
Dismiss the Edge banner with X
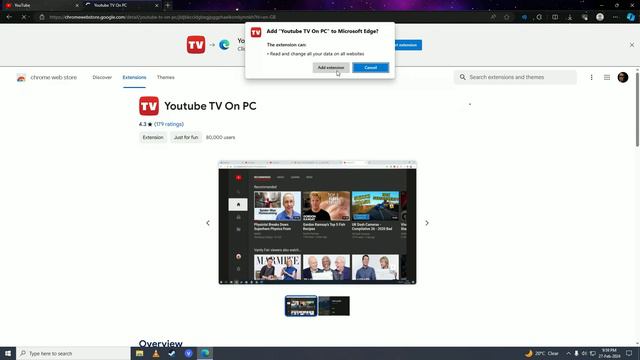632,45
